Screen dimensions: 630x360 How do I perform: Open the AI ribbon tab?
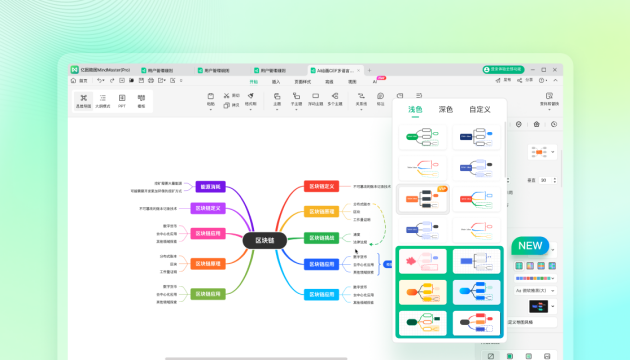375,82
